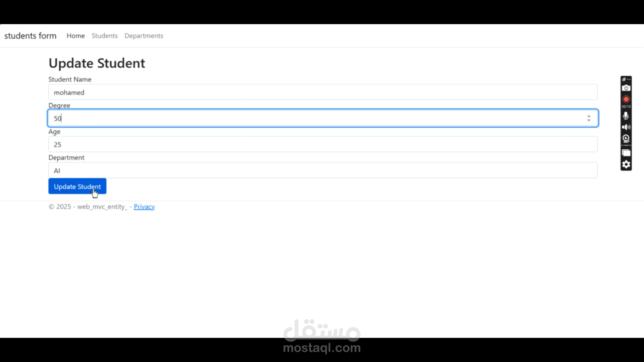
Task: Click the students form brand link
Action: pyautogui.click(x=30, y=36)
